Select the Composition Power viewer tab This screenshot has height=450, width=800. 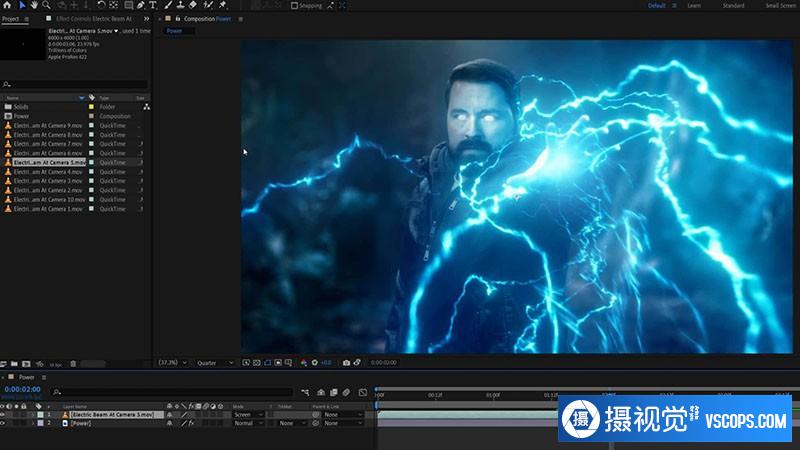click(x=207, y=19)
